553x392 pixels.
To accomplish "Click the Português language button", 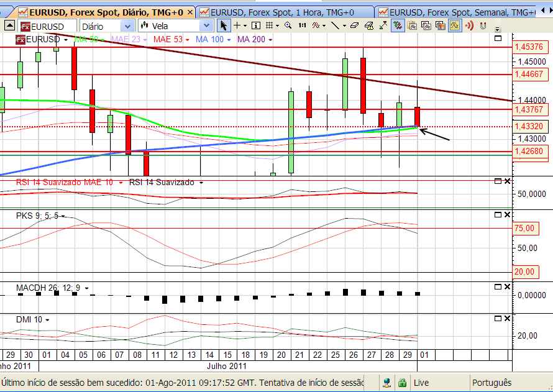I will (491, 383).
